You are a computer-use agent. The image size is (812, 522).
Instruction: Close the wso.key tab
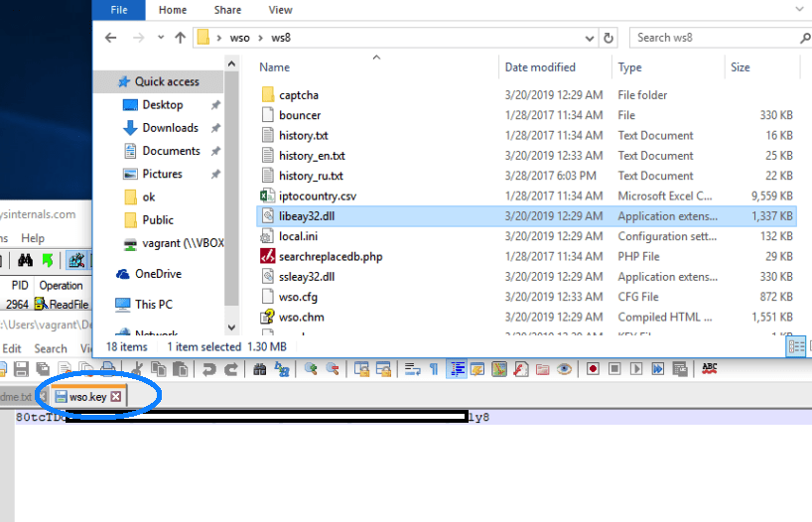[x=116, y=397]
